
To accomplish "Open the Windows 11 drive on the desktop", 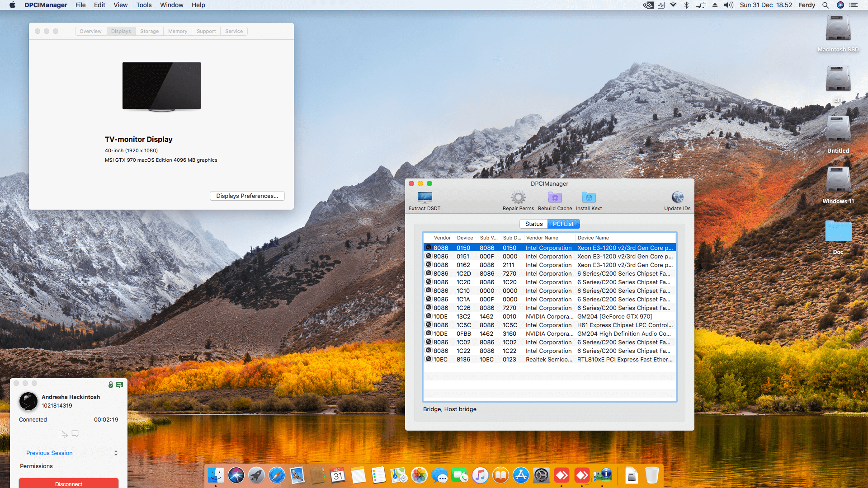I will 838,180.
